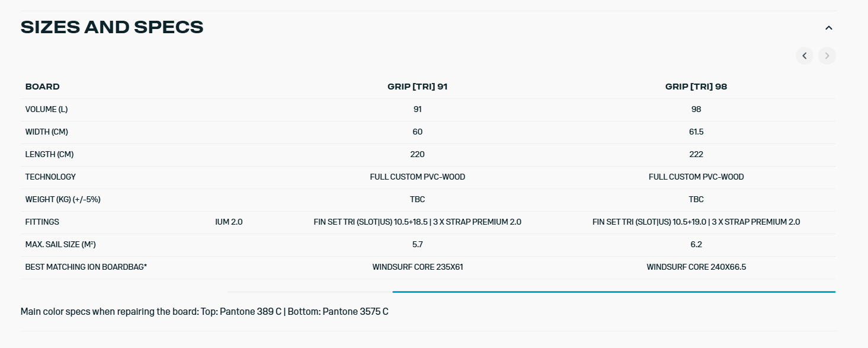
Task: Collapse the Sizes and Specs section
Action: (829, 28)
